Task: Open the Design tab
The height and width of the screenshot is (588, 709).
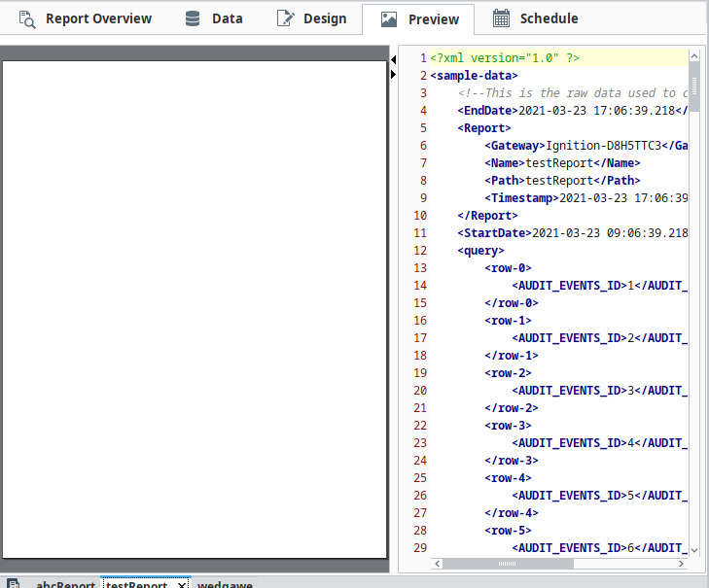Action: point(311,19)
